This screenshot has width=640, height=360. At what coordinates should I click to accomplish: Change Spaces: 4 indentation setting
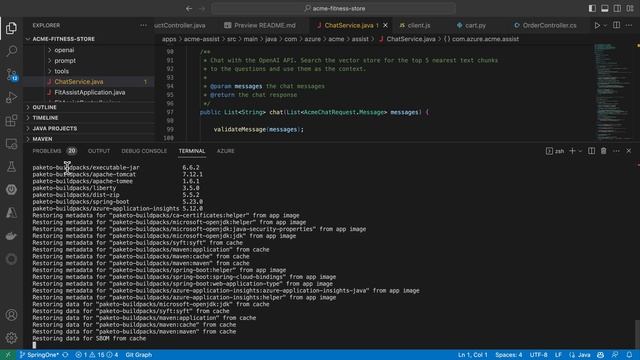pyautogui.click(x=509, y=355)
